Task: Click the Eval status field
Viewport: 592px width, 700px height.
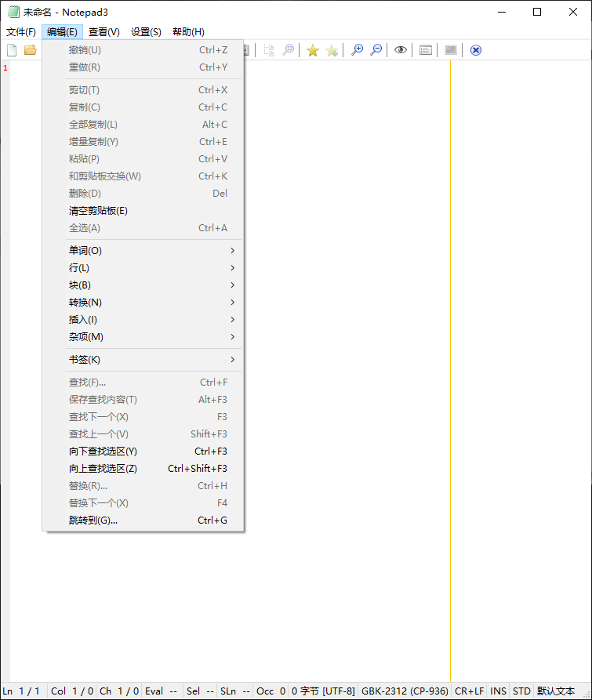Action: click(162, 691)
